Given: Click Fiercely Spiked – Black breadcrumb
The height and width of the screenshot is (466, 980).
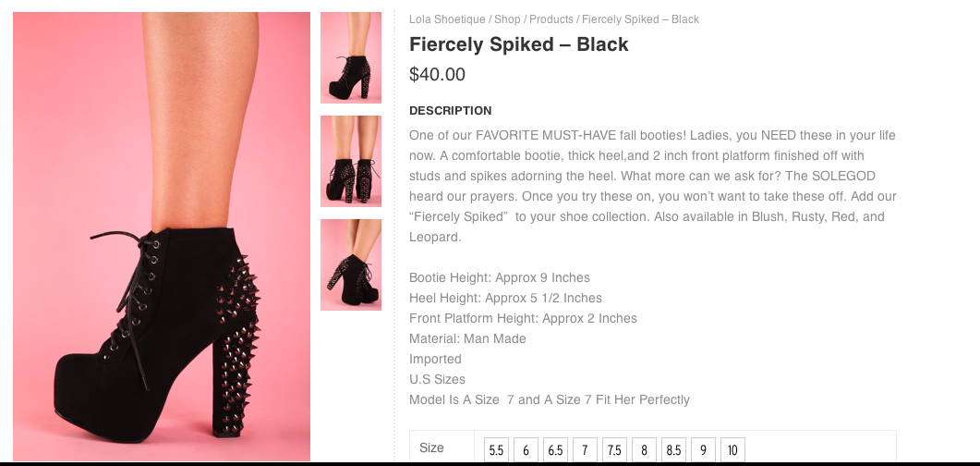Looking at the screenshot, I should 640,19.
